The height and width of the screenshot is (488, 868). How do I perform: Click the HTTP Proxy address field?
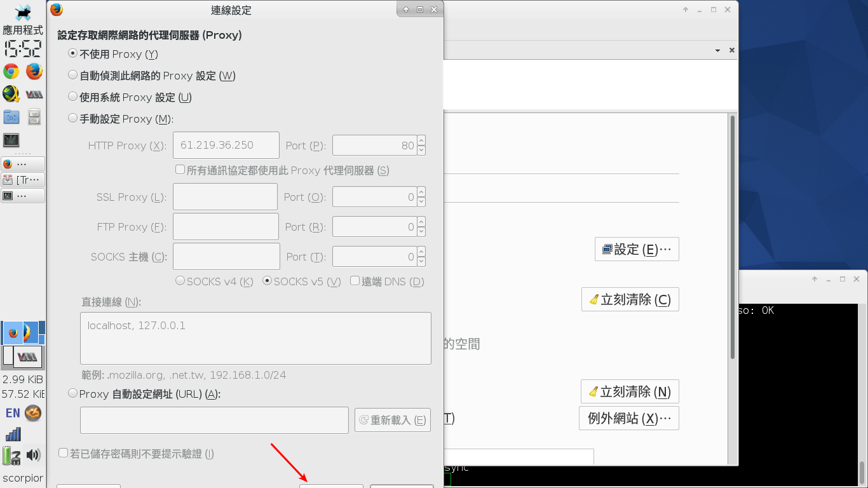point(226,145)
